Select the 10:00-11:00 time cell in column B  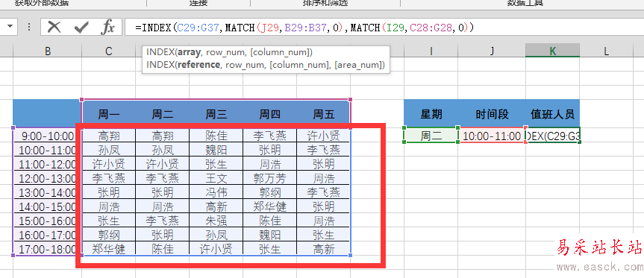tap(48, 150)
